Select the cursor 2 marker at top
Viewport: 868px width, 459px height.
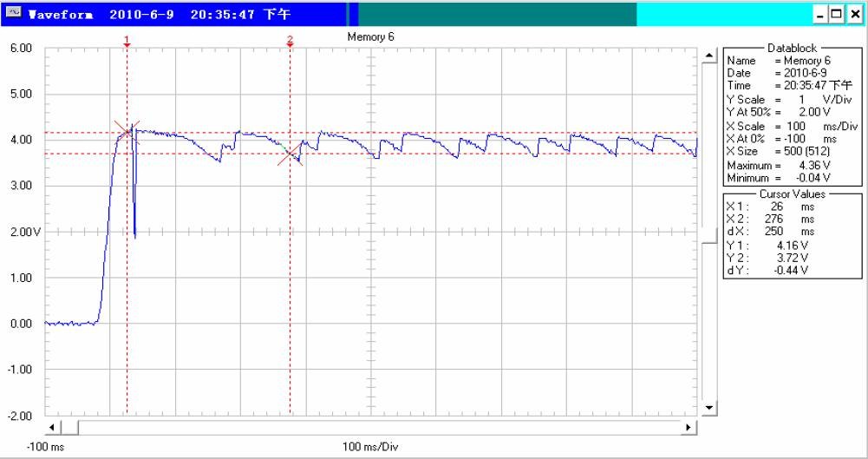(290, 41)
